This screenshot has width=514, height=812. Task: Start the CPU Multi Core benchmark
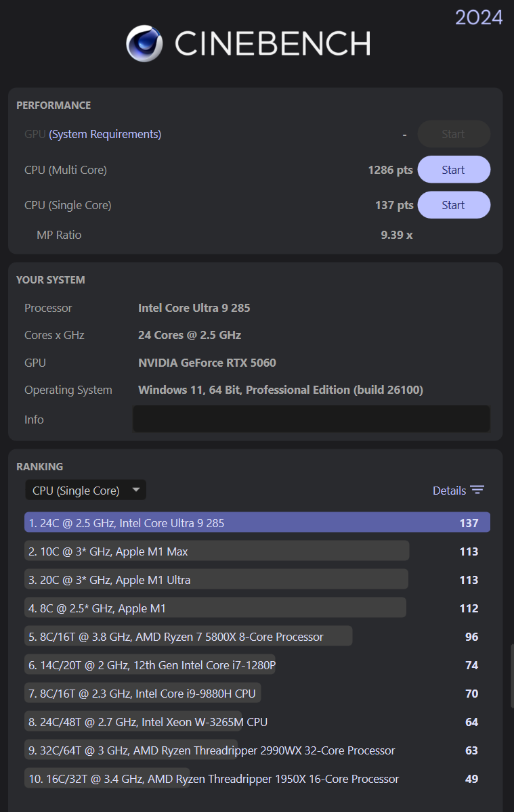(453, 170)
